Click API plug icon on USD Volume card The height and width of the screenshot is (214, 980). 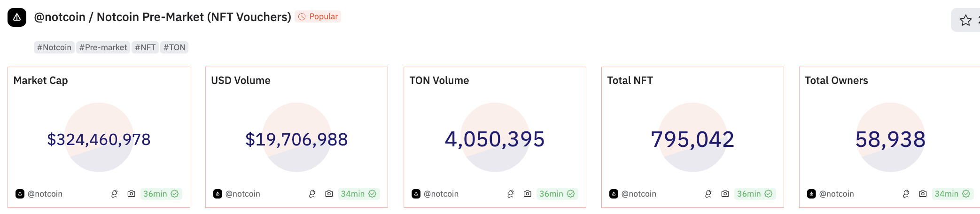312,194
